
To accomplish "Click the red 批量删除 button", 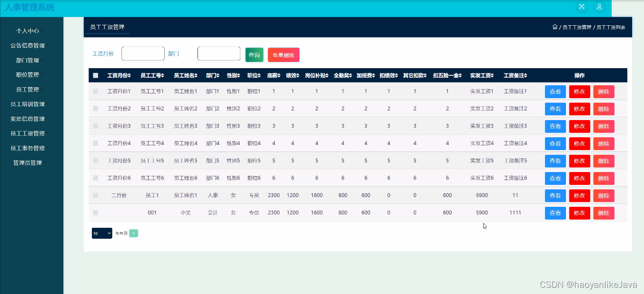I will 284,55.
